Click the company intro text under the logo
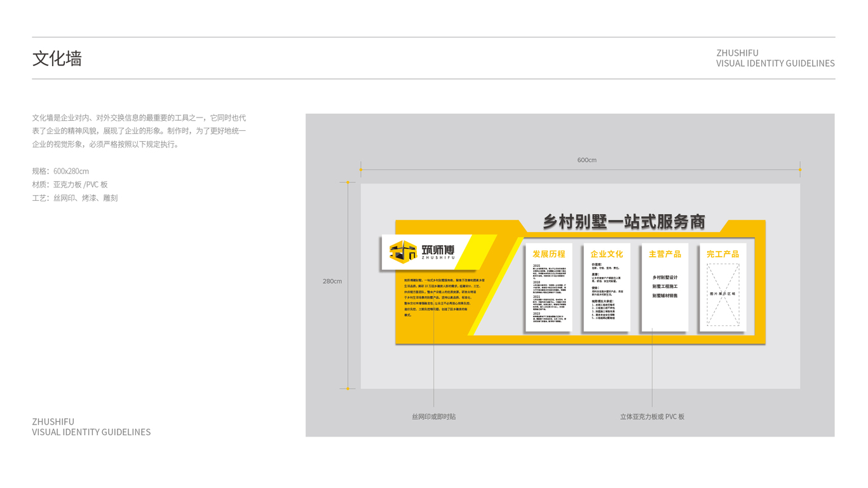Viewport: 868px width, 488px height. point(444,297)
